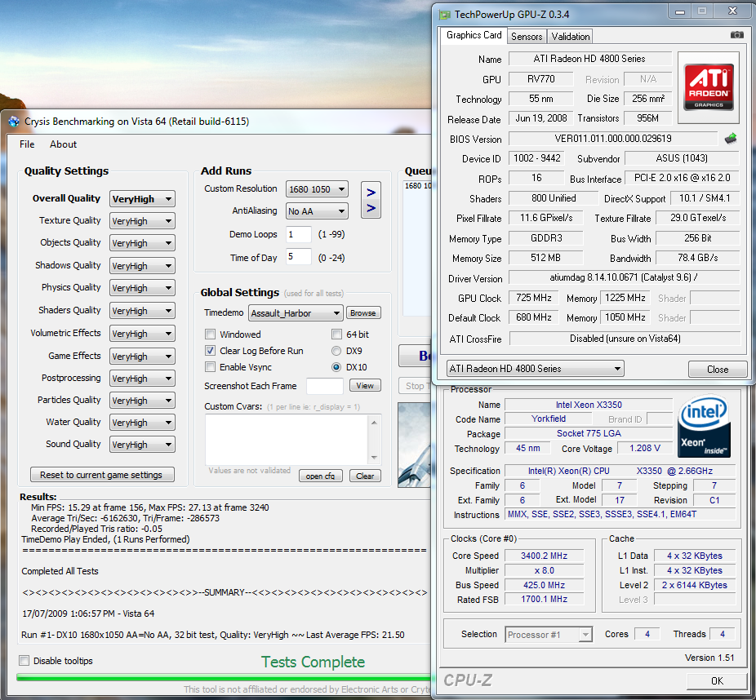Open Game Effects dropdown
The image size is (756, 700).
(142, 357)
